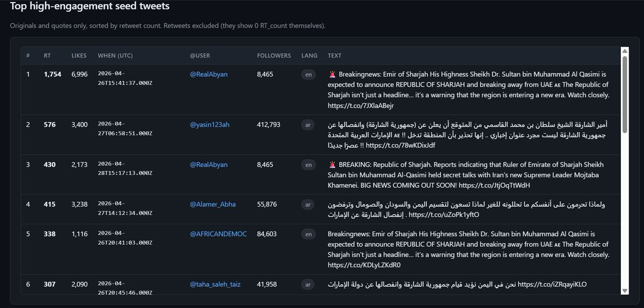The width and height of the screenshot is (644, 308).
Task: Click the followers value 84,603
Action: [267, 234]
